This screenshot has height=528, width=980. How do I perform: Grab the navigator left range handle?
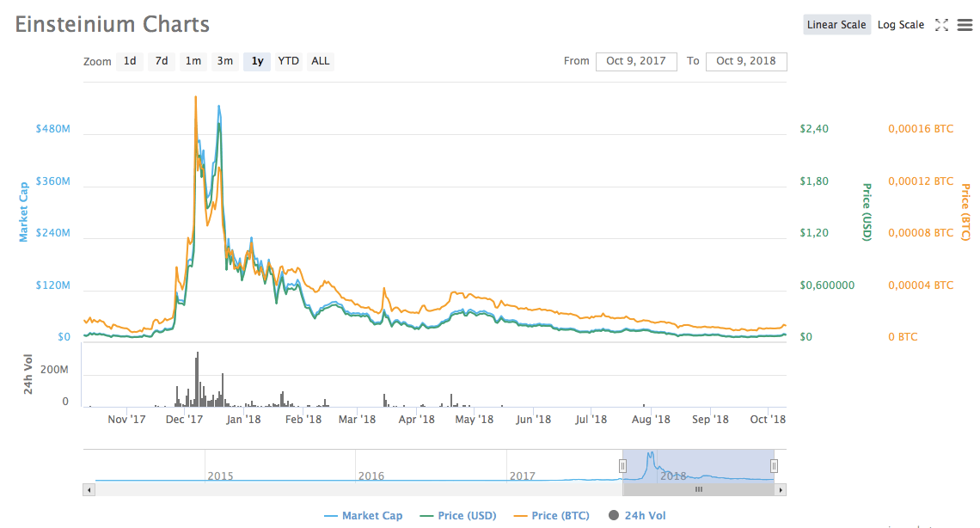pos(622,465)
